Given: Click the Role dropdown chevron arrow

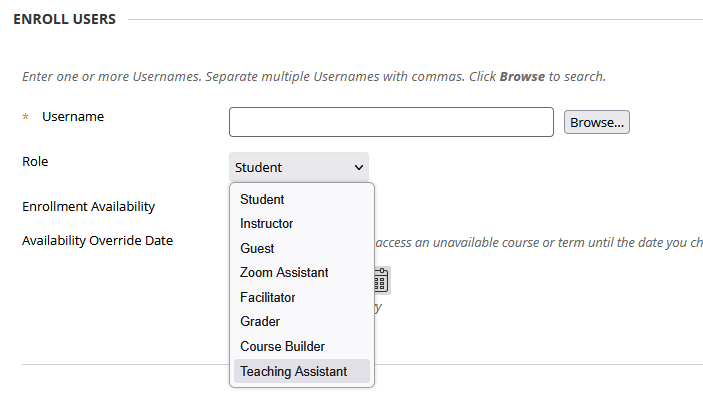Looking at the screenshot, I should (x=358, y=168).
